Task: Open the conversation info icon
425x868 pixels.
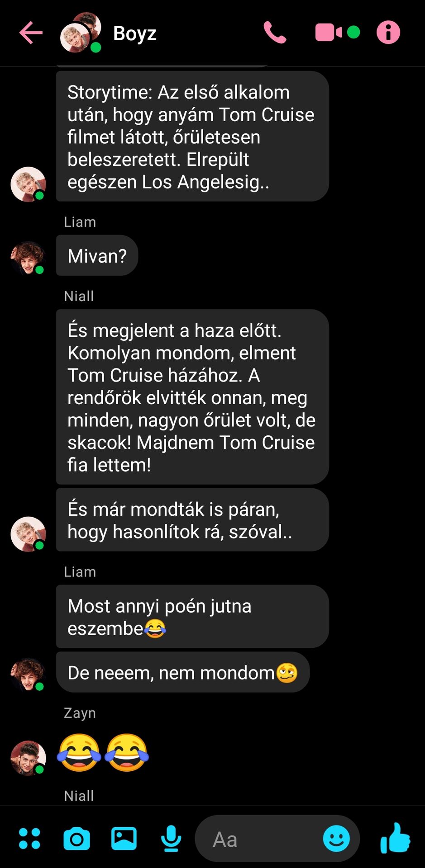Action: coord(388,33)
